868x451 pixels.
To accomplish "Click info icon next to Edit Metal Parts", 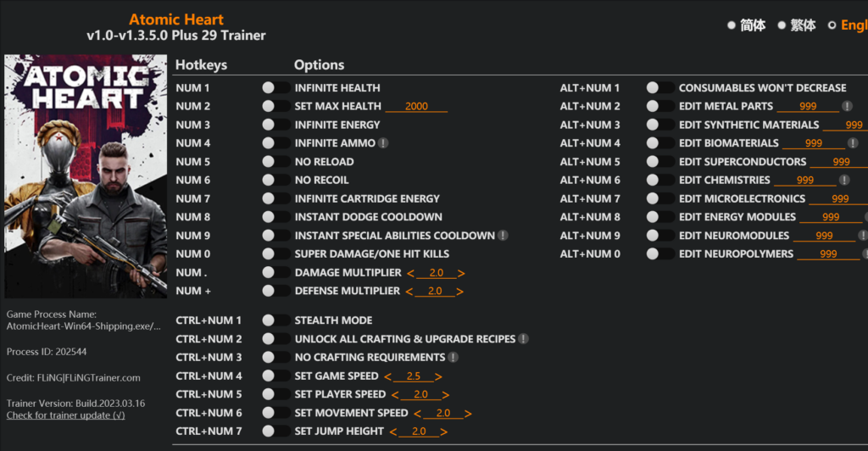I will tap(847, 106).
